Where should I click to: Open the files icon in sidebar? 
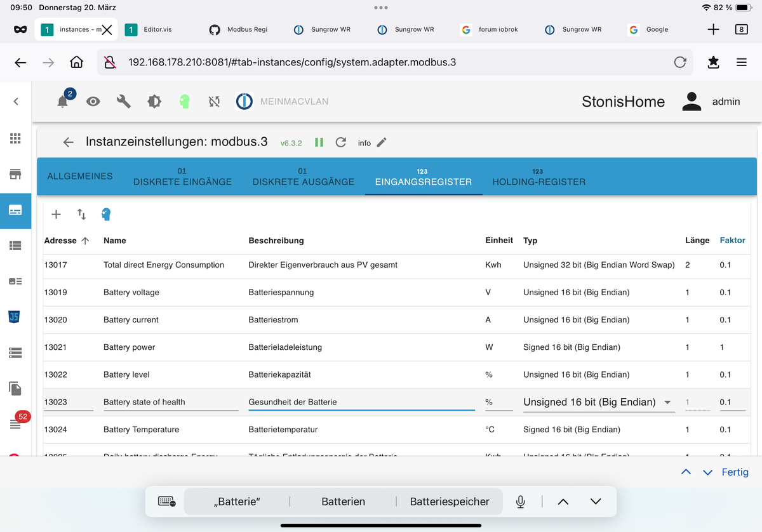15,388
